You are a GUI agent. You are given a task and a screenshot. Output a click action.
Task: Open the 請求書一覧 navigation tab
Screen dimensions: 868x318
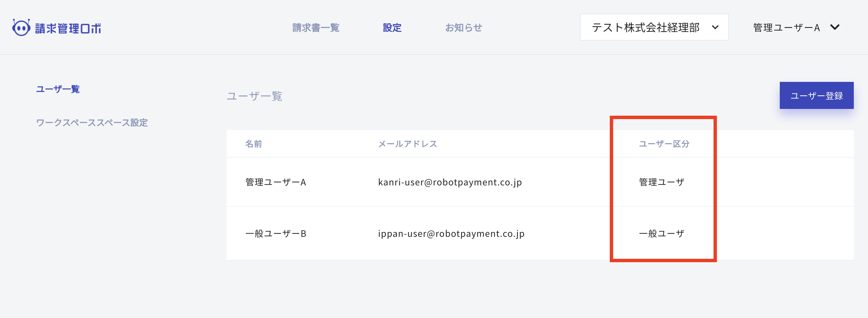[316, 28]
